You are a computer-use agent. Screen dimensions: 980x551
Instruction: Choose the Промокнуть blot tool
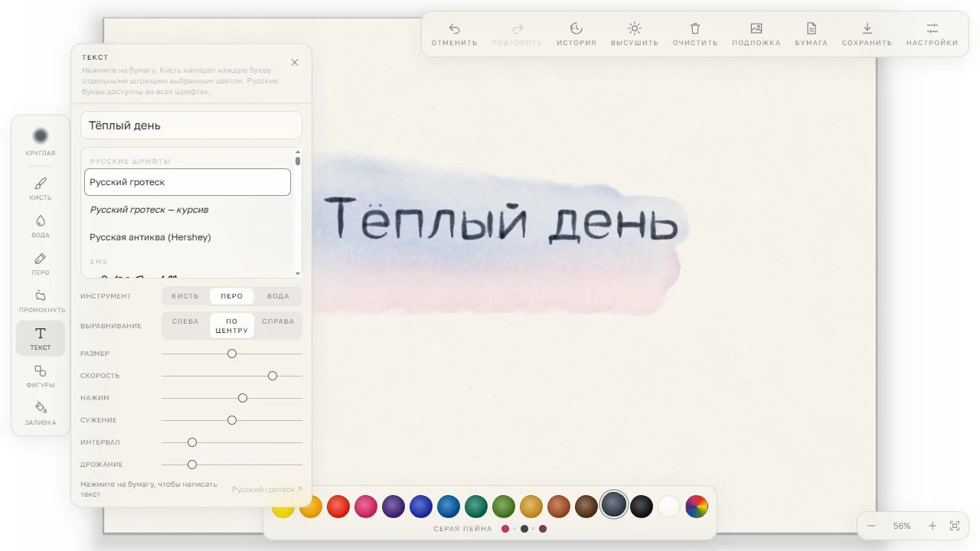(x=41, y=301)
